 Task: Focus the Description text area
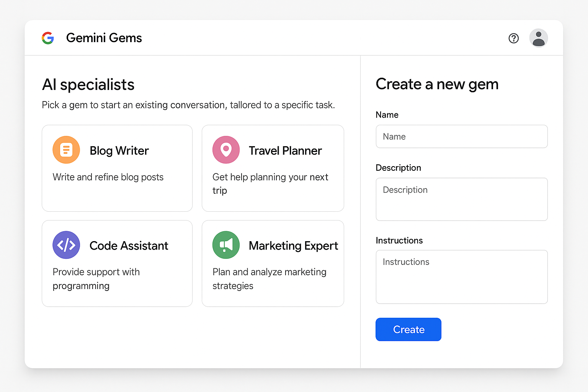(x=462, y=199)
